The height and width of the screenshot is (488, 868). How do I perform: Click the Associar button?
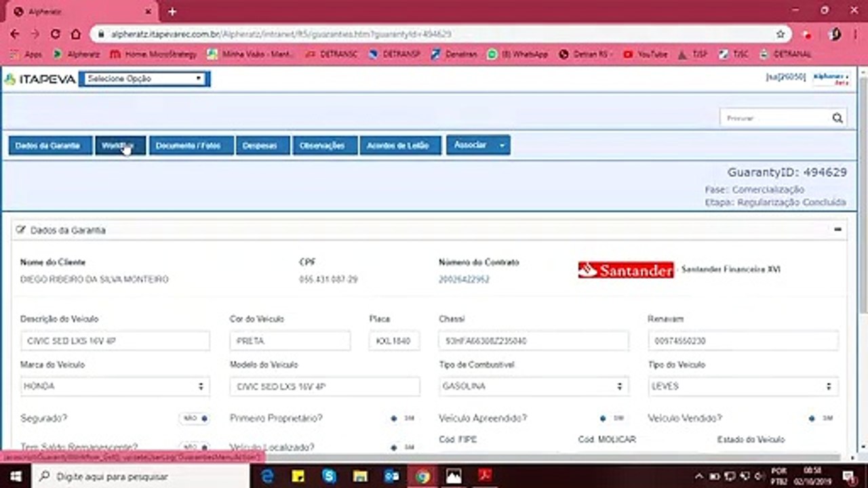click(x=470, y=145)
